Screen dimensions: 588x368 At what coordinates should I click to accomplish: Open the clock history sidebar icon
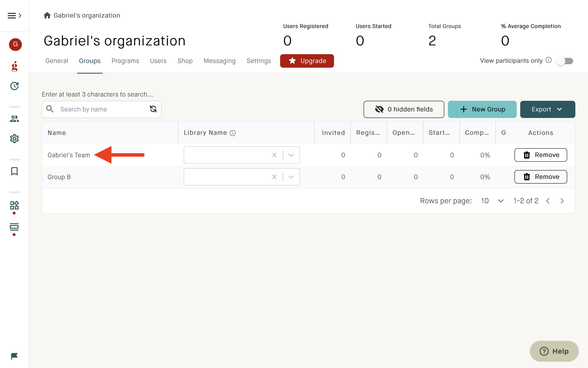14,86
